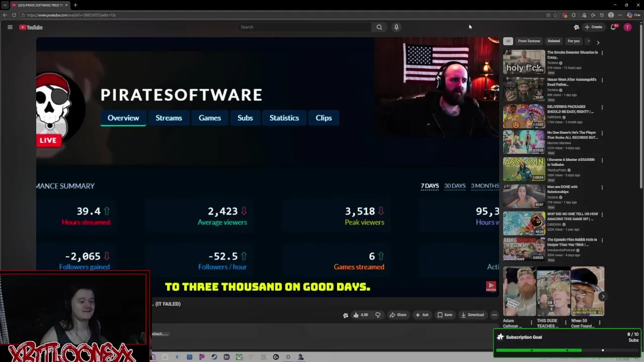644x362 pixels.
Task: Reload the page with the refresh icon
Action: point(14,15)
